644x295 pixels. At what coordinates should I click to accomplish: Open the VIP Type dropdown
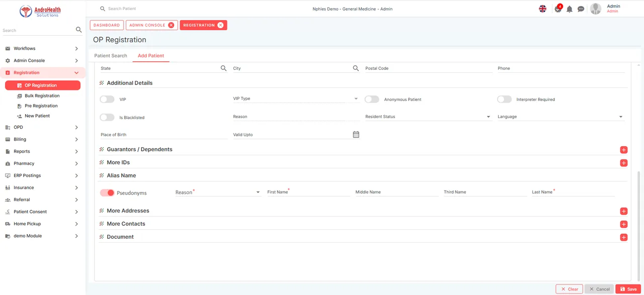click(x=295, y=99)
